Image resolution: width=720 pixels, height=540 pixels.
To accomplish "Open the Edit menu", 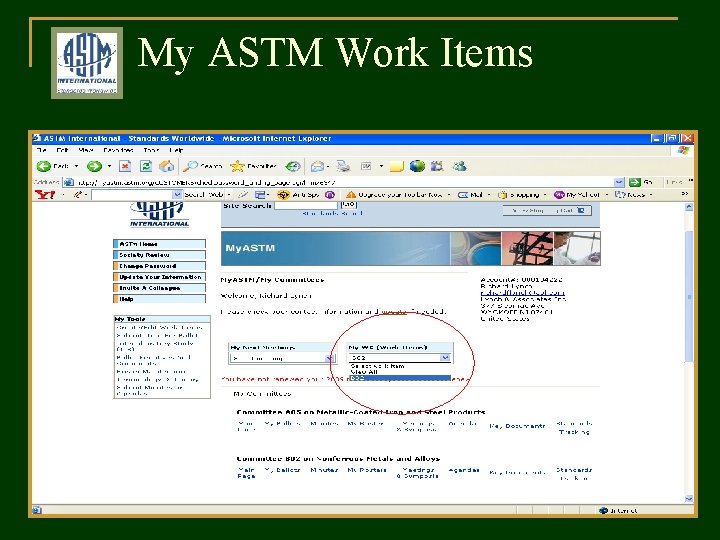I will point(62,150).
